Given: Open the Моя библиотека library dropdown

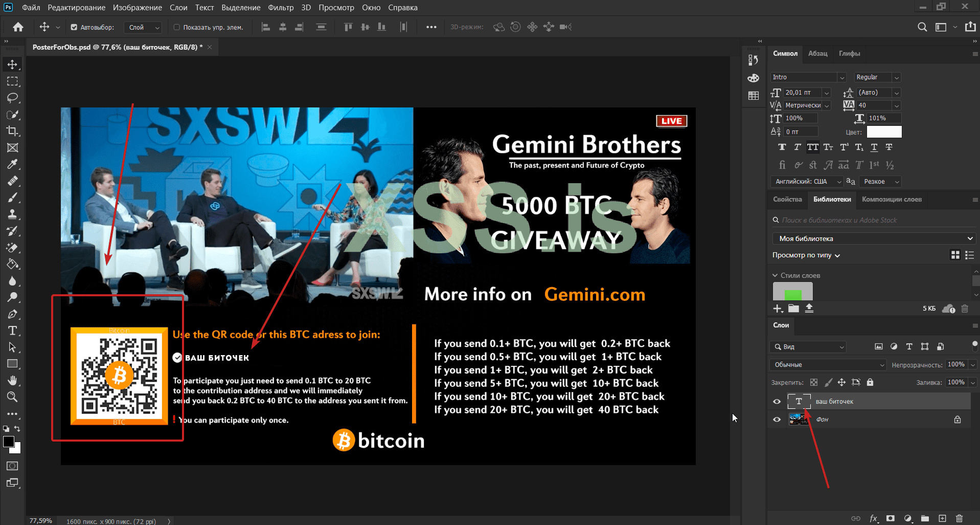Looking at the screenshot, I should click(874, 238).
